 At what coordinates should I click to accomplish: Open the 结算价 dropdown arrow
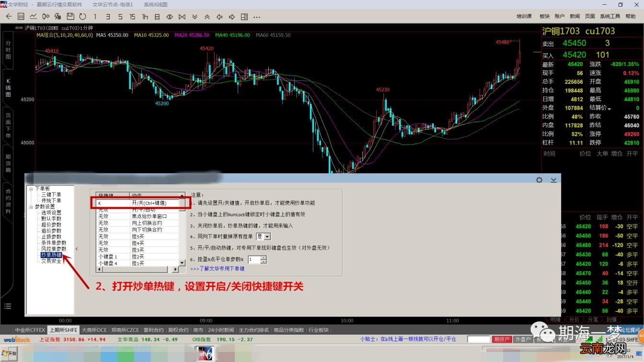pyautogui.click(x=609, y=109)
